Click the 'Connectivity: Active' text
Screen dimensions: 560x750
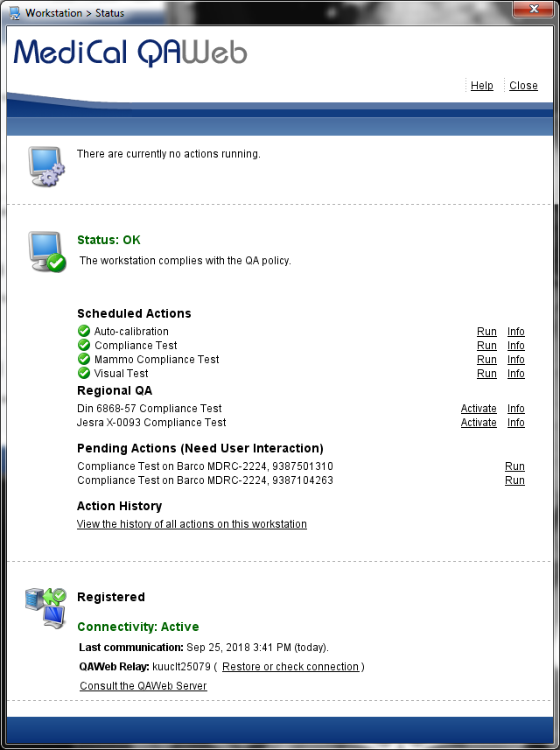pos(138,627)
